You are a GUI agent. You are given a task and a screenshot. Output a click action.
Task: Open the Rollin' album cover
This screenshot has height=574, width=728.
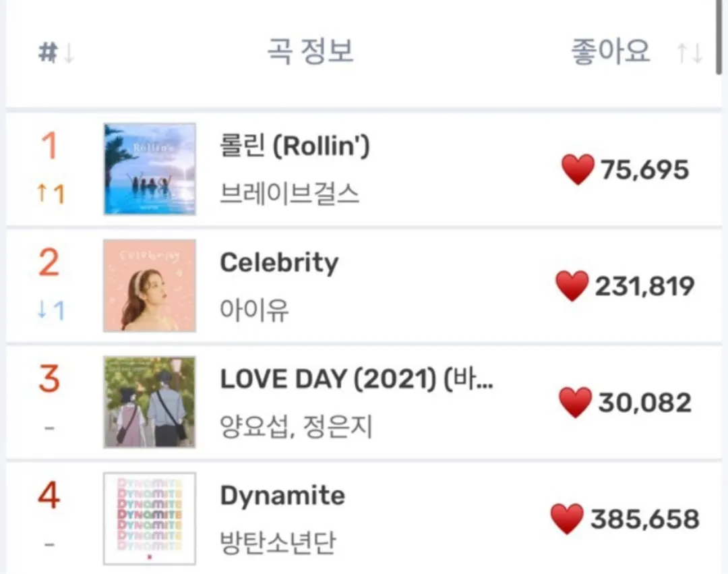(150, 169)
